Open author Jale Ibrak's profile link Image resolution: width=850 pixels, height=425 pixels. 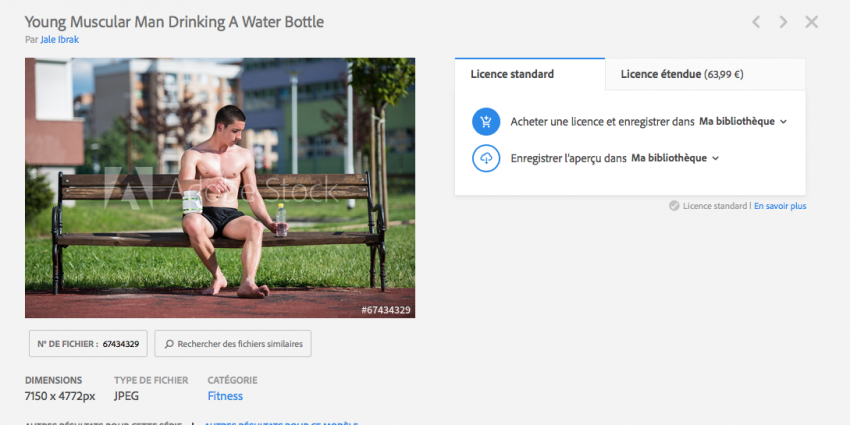pyautogui.click(x=60, y=40)
